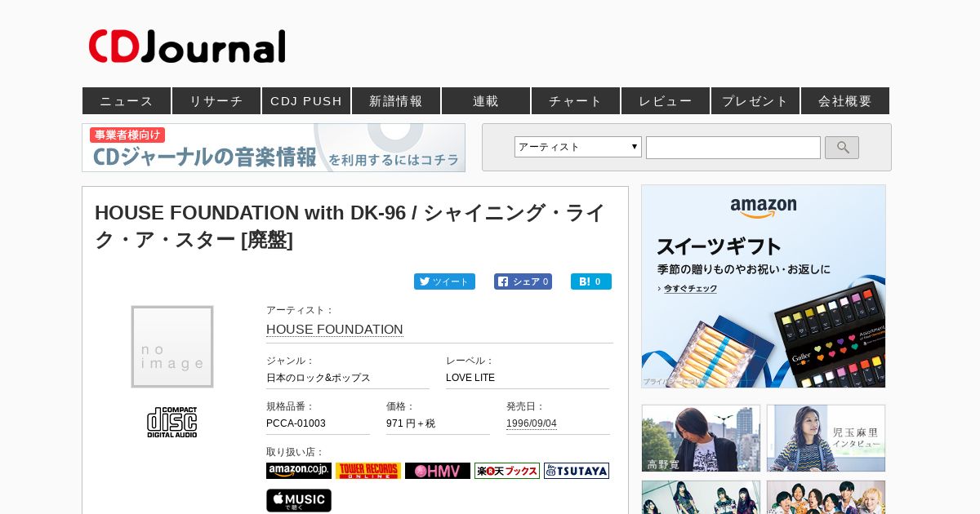This screenshot has width=980, height=514.
Task: Click 今すぐチェック in the Amazon ad
Action: pyautogui.click(x=691, y=289)
